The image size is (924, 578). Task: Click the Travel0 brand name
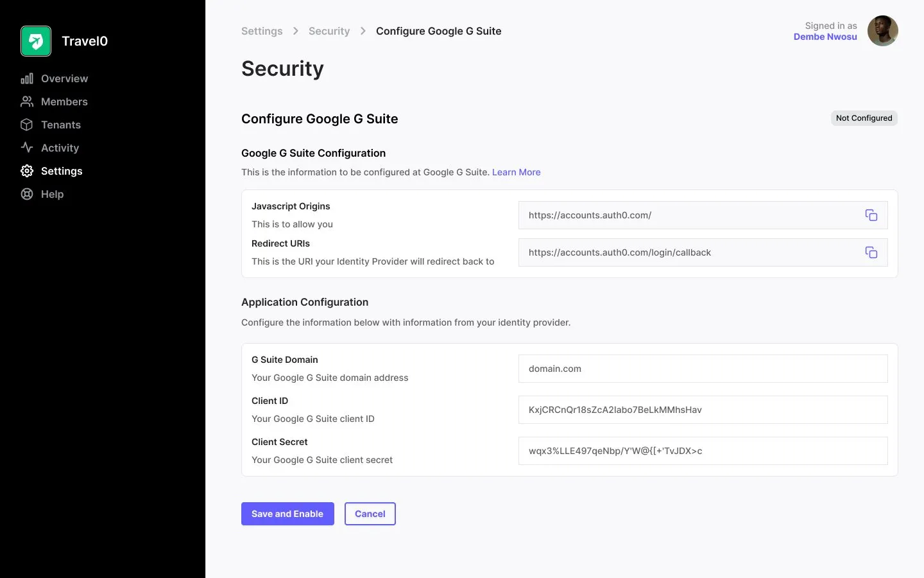tap(85, 41)
